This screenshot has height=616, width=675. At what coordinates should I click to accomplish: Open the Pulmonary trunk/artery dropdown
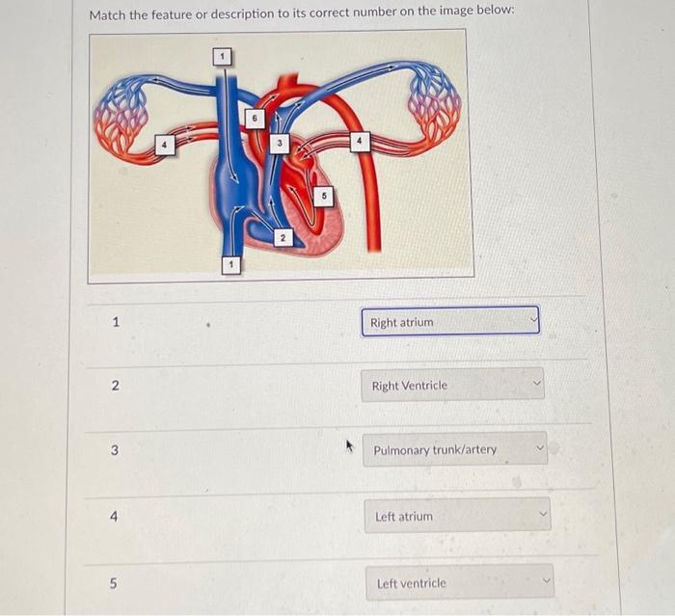point(455,450)
